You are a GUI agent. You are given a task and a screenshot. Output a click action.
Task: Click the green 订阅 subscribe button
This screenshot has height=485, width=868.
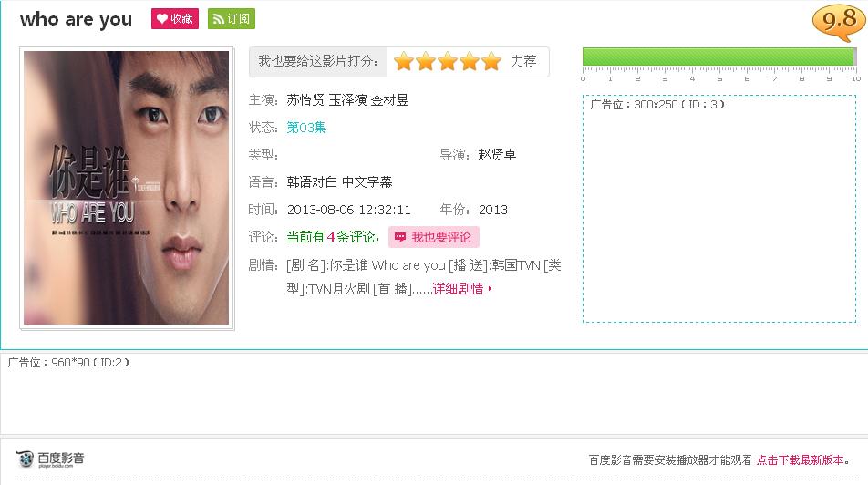[232, 19]
